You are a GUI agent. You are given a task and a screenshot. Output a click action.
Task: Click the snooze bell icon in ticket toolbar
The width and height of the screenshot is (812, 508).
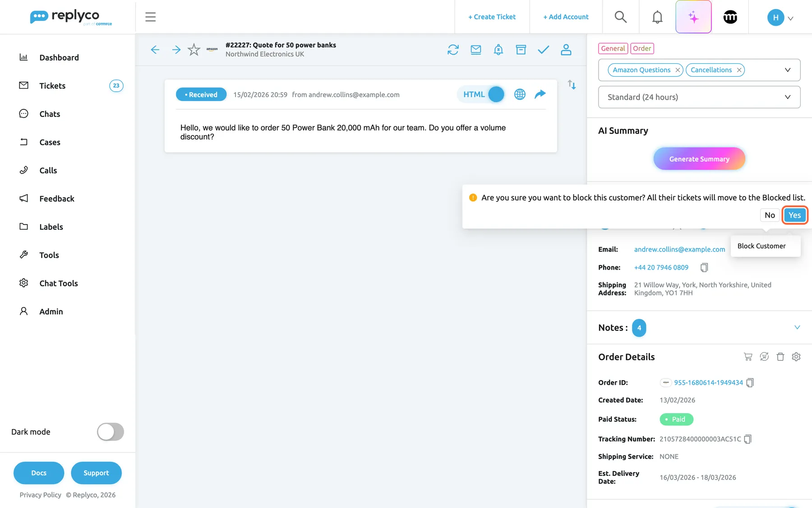498,50
